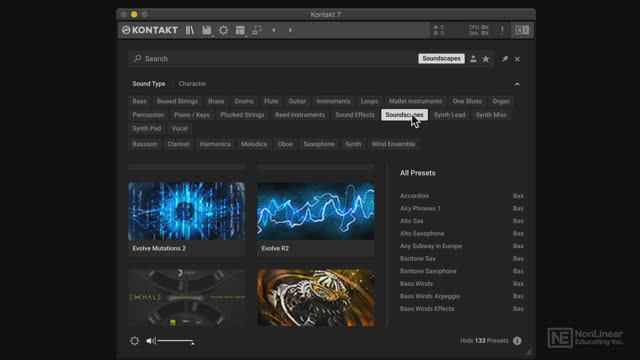The image size is (640, 360).
Task: Toggle the Flute tag
Action: pos(271,101)
